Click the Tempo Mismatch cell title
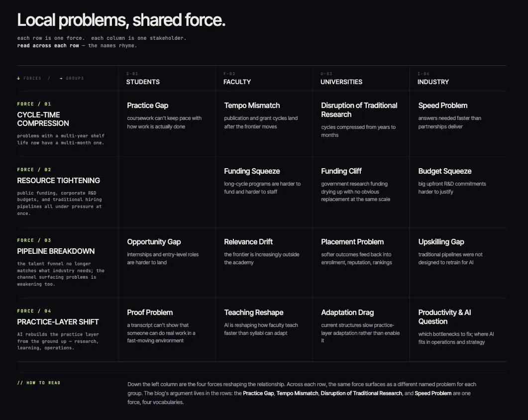 (252, 105)
